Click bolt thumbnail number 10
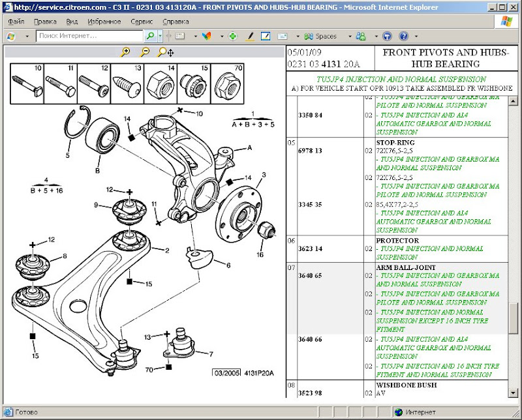This screenshot has height=420, width=522. click(x=27, y=82)
